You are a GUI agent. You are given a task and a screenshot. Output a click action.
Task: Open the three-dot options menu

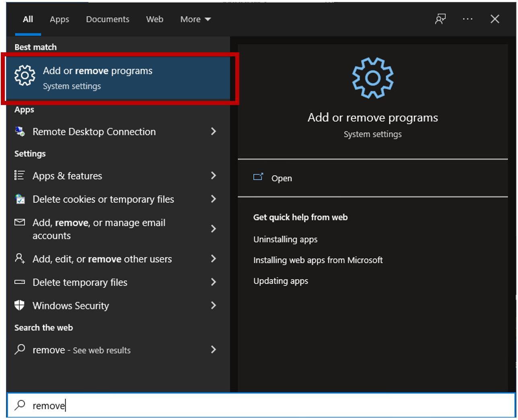coord(467,19)
